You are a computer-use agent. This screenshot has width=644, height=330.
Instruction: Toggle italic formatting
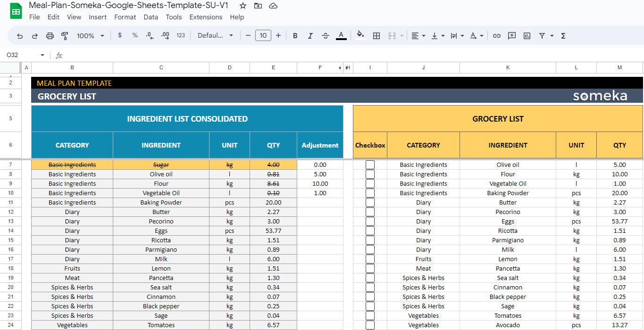310,35
